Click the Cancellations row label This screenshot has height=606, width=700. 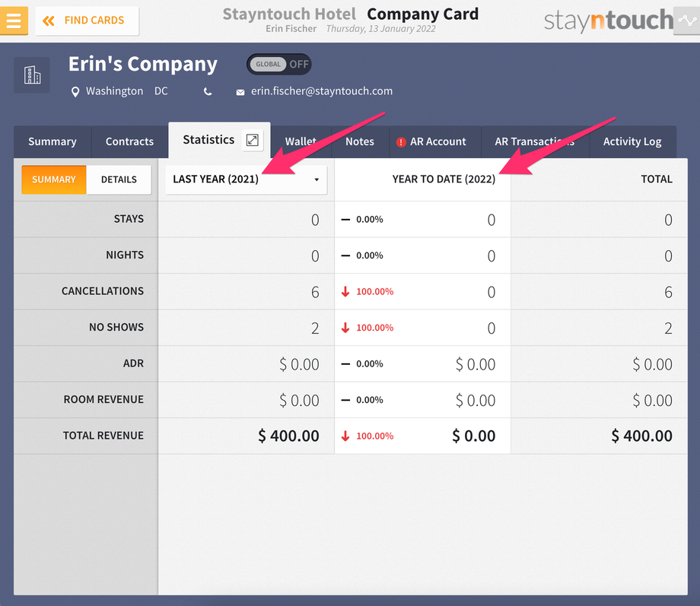coord(103,291)
